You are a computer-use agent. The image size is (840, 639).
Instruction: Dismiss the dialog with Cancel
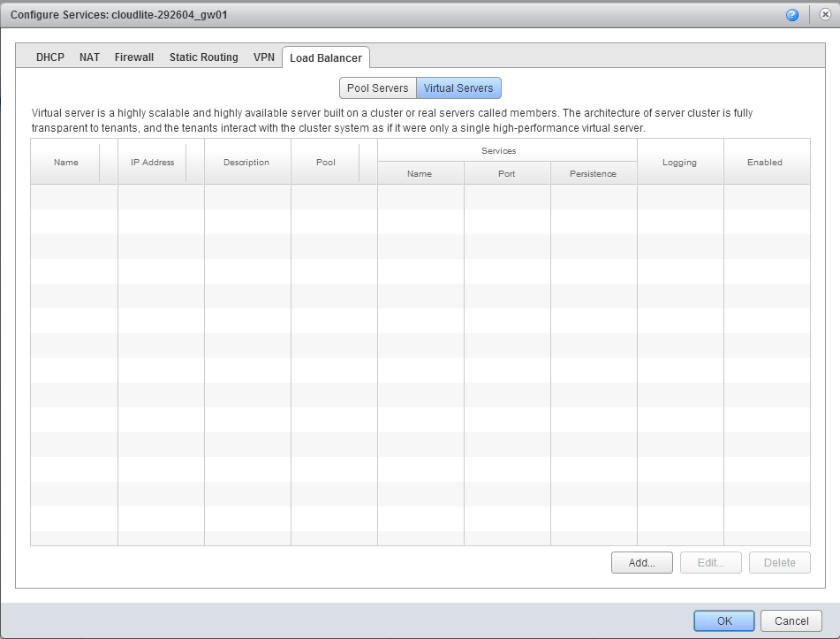point(791,620)
